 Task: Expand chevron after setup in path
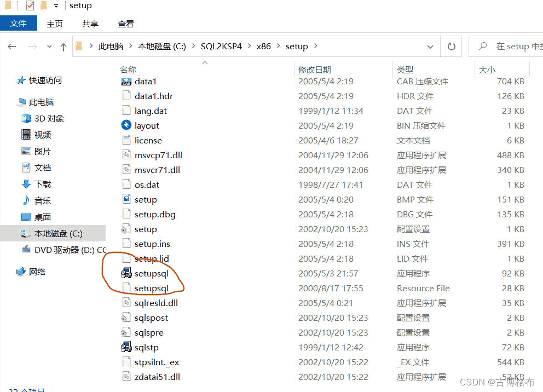coord(315,45)
